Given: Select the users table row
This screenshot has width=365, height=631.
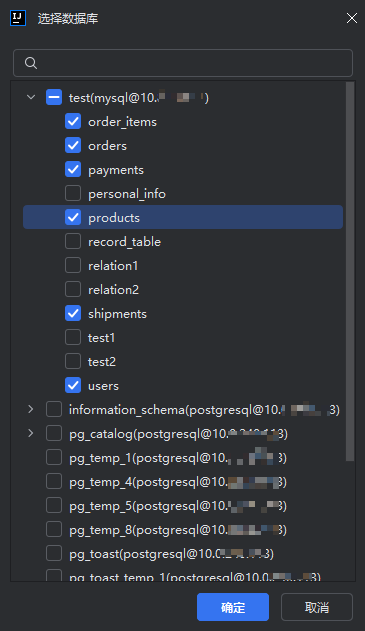Looking at the screenshot, I should coord(183,386).
